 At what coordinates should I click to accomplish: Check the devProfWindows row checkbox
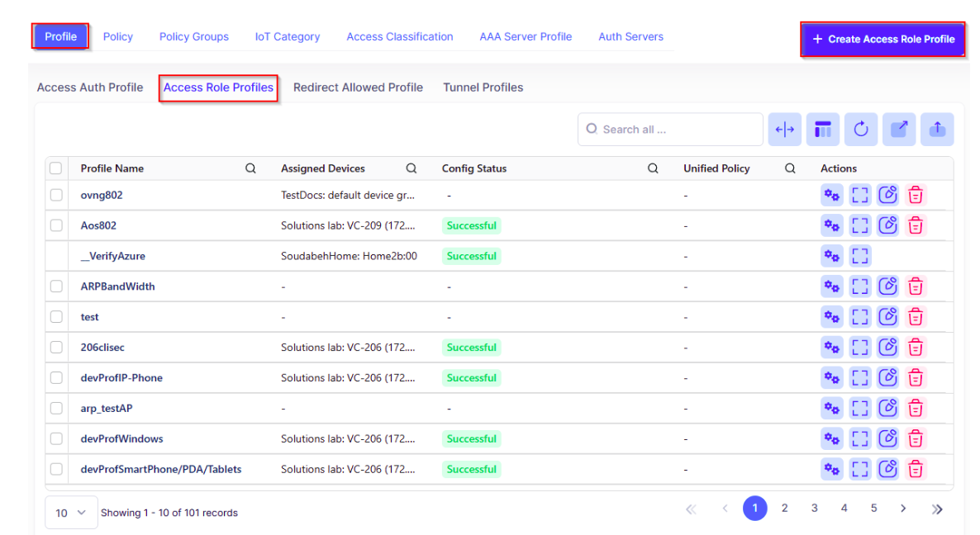(56, 439)
